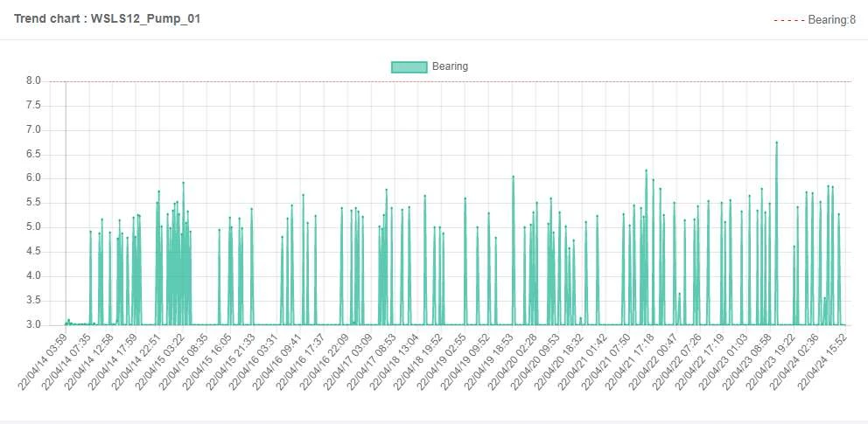Click x-axis label '22/04/14 12:58'
This screenshot has height=424, width=868.
pos(89,362)
